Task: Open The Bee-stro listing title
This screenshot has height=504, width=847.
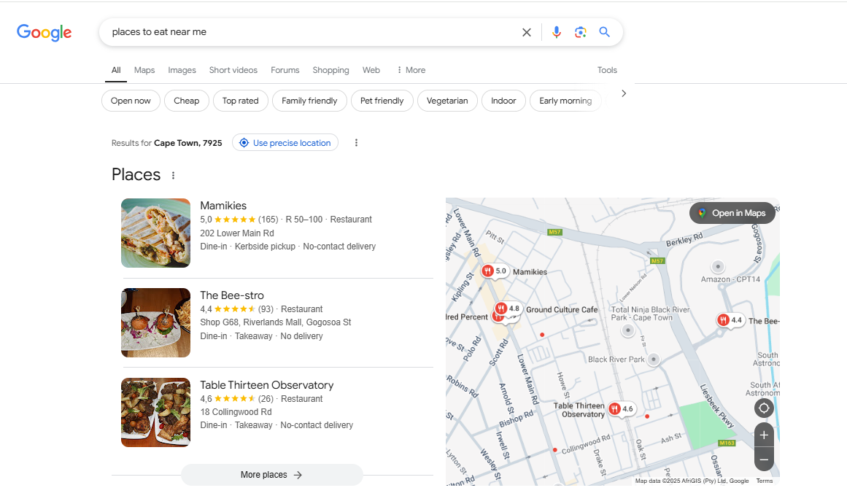Action: click(x=232, y=295)
